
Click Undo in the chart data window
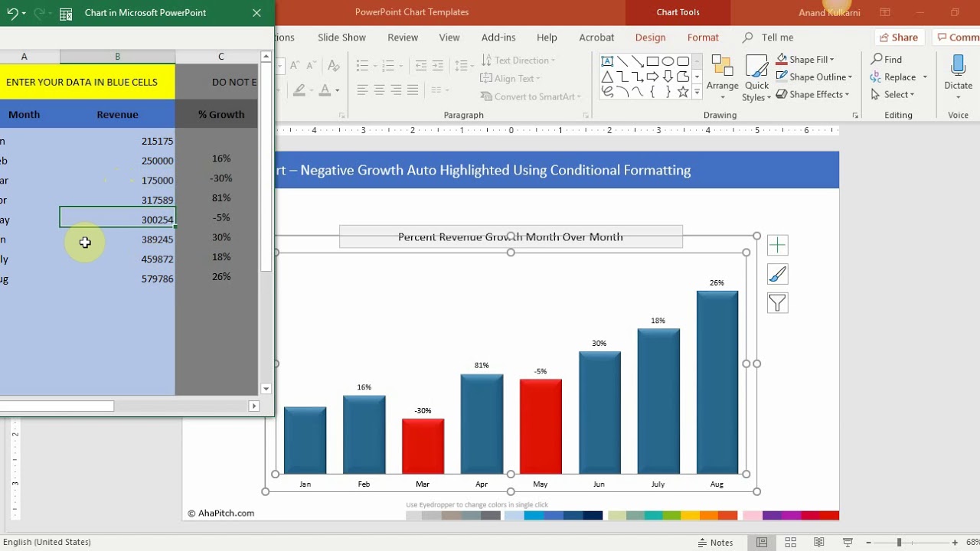pos(11,13)
